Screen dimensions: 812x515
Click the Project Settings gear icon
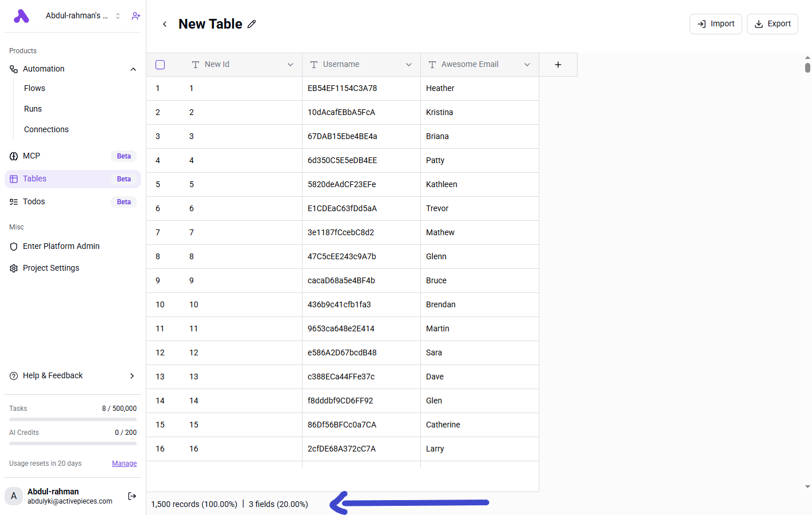[x=14, y=268]
